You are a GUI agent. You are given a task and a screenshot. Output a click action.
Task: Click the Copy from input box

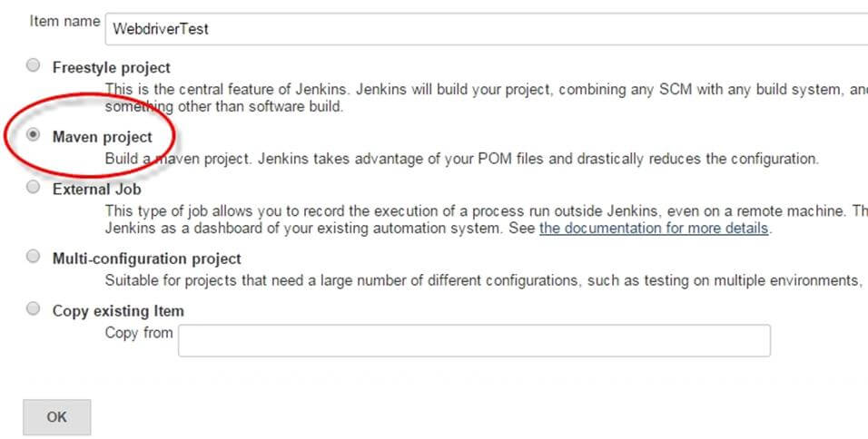coord(474,340)
